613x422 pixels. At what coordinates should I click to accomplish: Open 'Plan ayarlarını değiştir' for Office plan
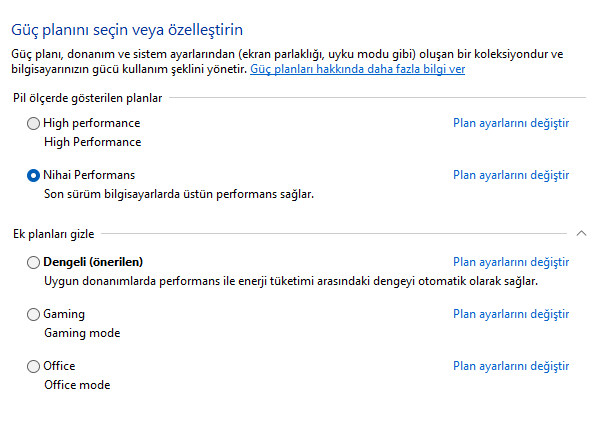pos(510,366)
